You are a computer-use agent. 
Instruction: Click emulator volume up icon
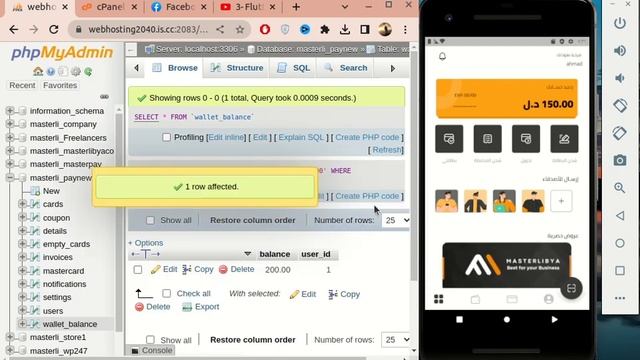(x=620, y=51)
